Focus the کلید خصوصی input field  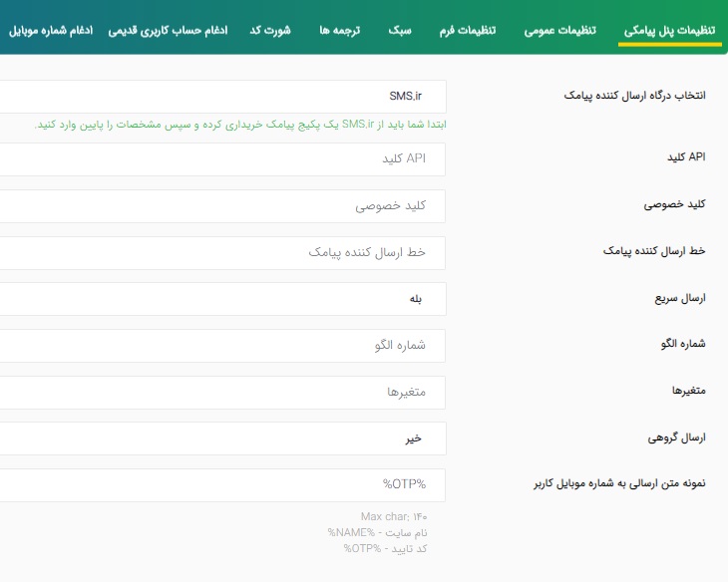point(222,206)
